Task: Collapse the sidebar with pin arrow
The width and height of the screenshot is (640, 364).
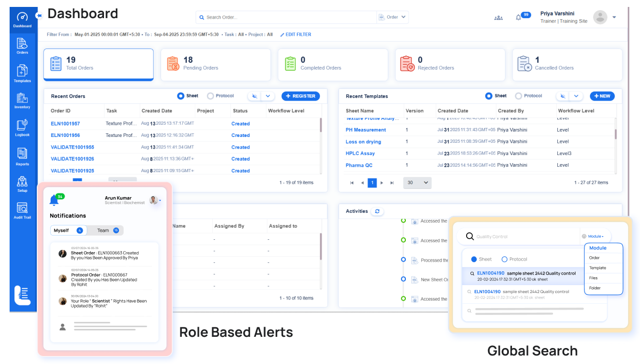Action: click(x=38, y=15)
